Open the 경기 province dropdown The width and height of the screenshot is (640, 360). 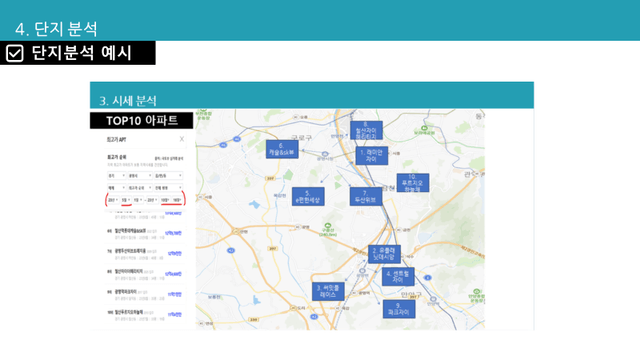pyautogui.click(x=116, y=176)
